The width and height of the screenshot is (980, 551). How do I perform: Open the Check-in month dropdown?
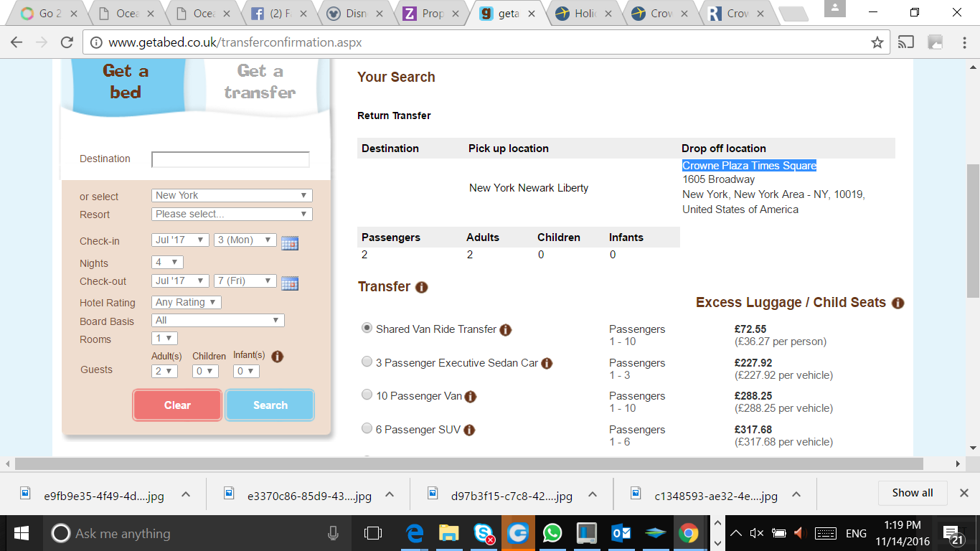[x=181, y=240]
